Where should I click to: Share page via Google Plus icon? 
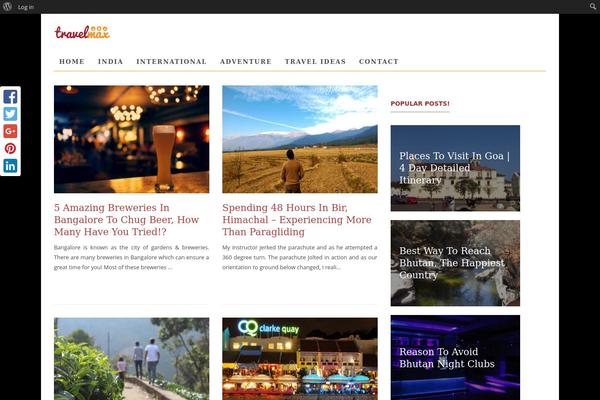click(x=10, y=131)
